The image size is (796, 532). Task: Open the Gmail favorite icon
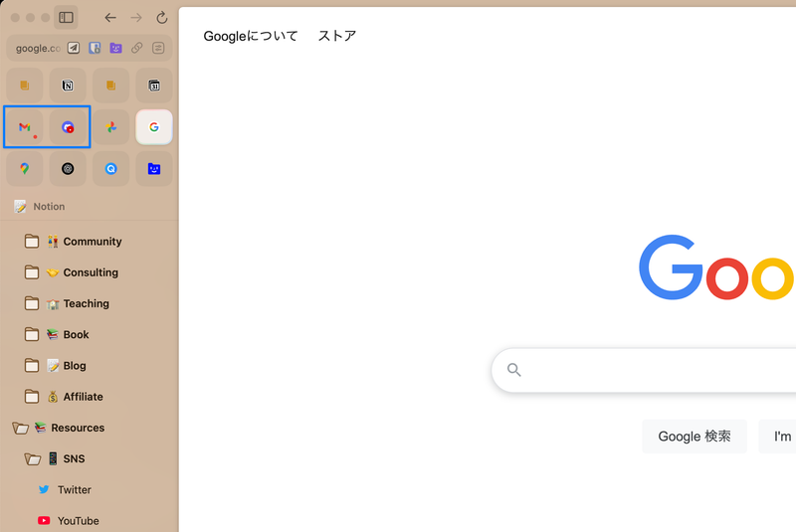pos(24,127)
